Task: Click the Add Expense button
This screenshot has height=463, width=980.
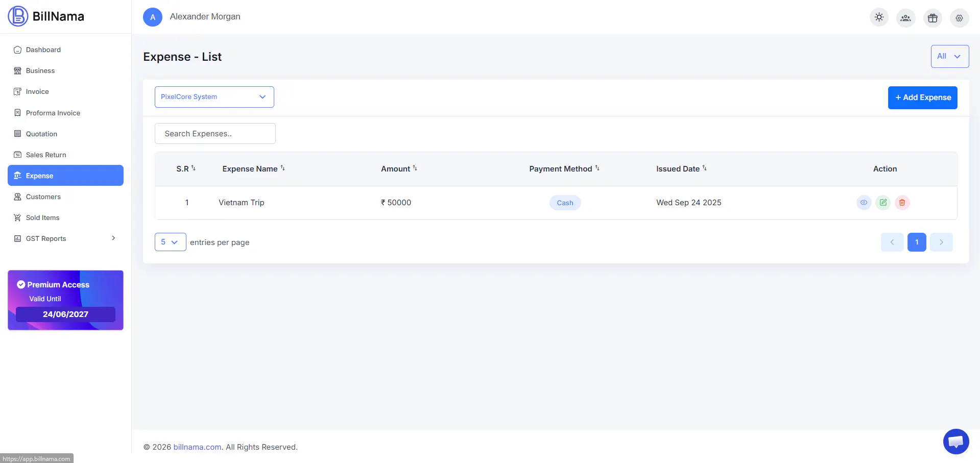Action: [923, 98]
